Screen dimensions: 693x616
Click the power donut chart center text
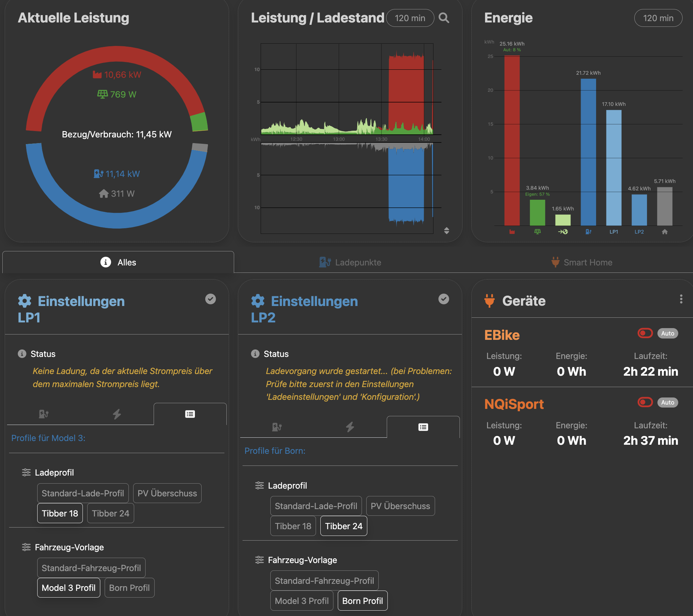[x=117, y=134]
